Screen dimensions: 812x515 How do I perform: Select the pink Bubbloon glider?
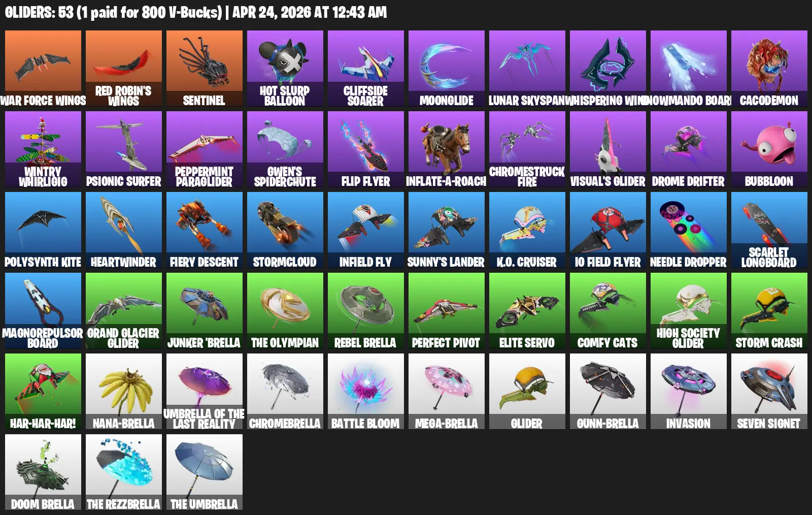(769, 149)
